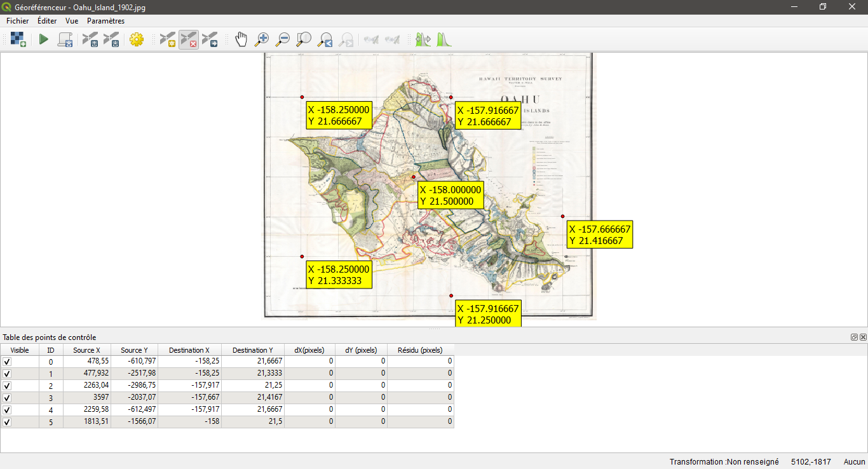Screen dimensions: 868x469
Task: Click Destination Y cell 21,5
Action: pyautogui.click(x=253, y=422)
